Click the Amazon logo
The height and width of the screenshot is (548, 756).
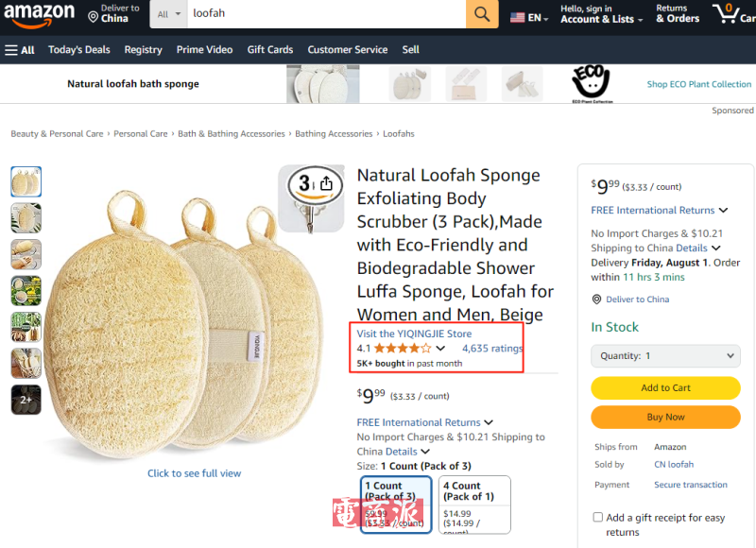tap(39, 15)
